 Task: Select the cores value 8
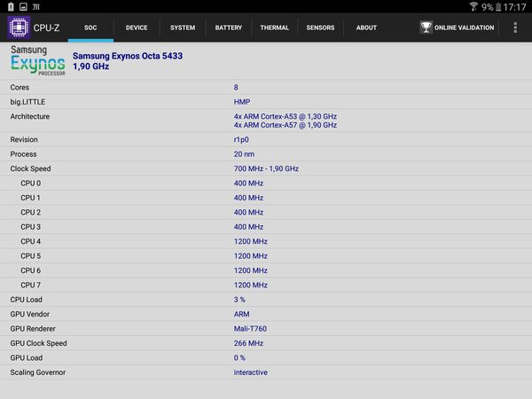(236, 87)
